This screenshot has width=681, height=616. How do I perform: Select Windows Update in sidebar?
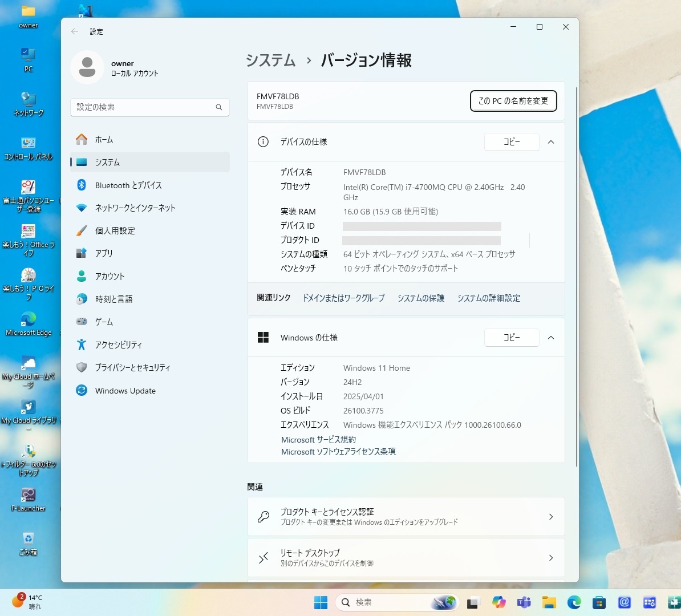pyautogui.click(x=150, y=391)
